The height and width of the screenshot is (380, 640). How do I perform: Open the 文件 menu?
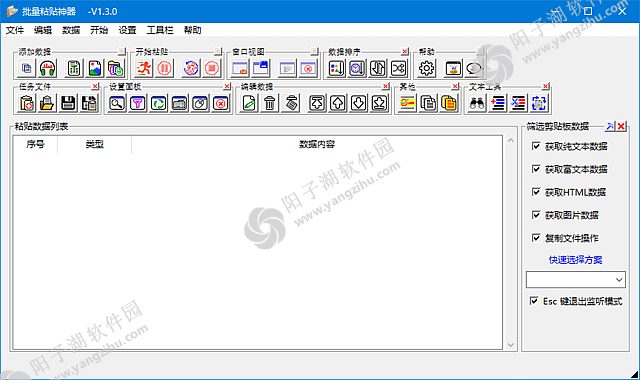point(15,30)
